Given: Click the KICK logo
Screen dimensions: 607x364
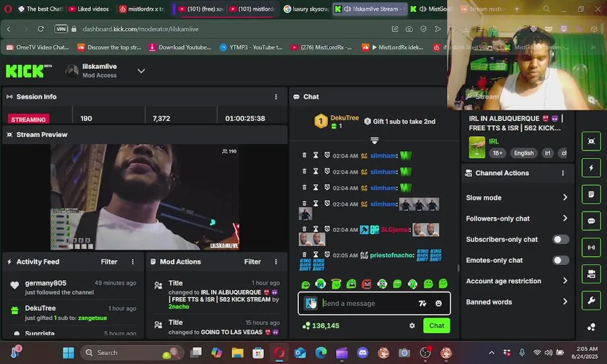Looking at the screenshot, I should (28, 71).
